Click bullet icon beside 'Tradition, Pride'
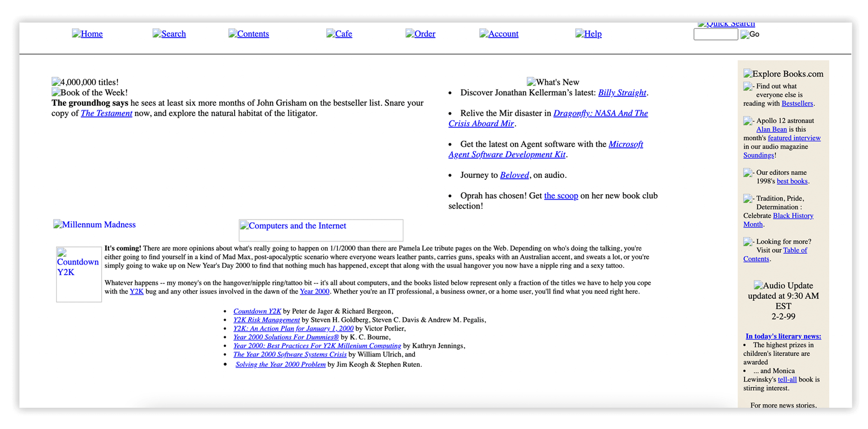The image size is (868, 429). click(x=748, y=199)
